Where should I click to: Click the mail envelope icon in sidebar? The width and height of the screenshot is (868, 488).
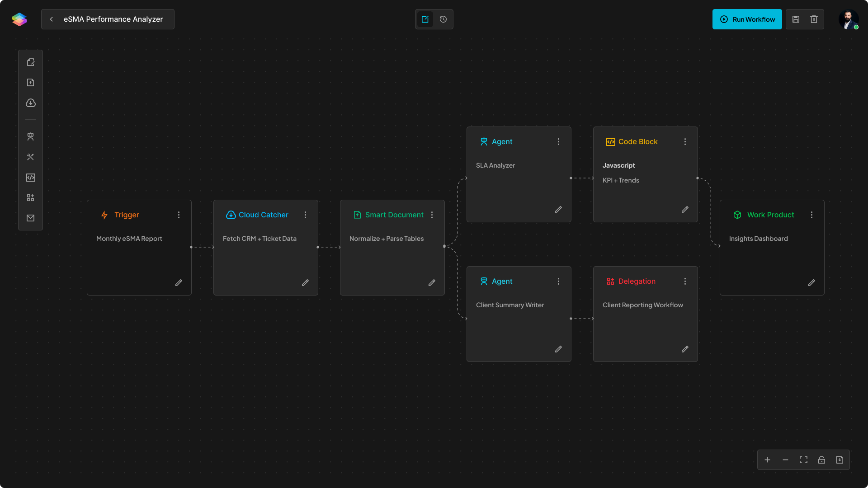pyautogui.click(x=30, y=218)
